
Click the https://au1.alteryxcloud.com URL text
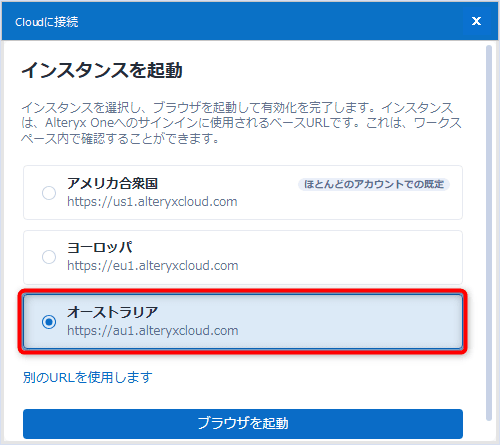pyautogui.click(x=153, y=331)
